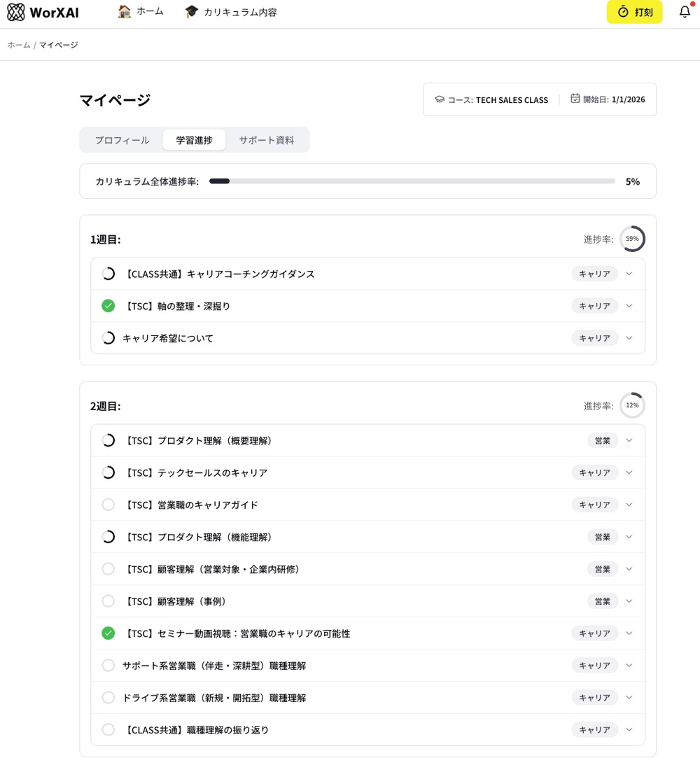
Task: Select the 学習進捗 tab
Action: (x=194, y=140)
